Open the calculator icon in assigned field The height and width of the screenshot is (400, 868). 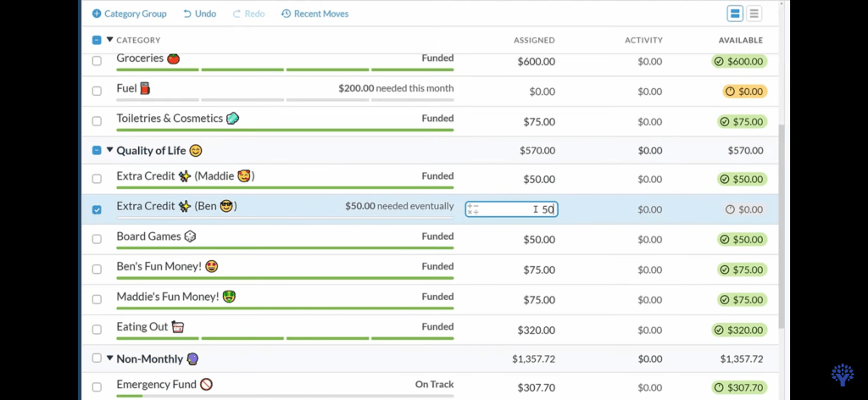(x=473, y=209)
